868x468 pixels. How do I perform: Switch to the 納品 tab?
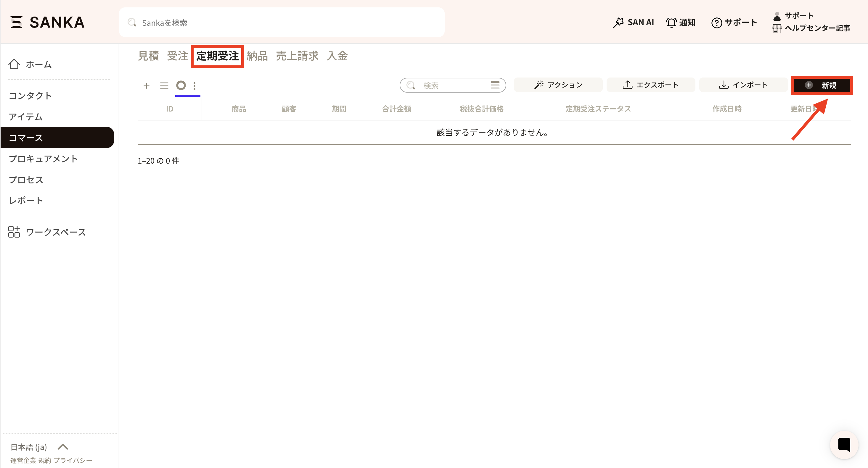(257, 56)
